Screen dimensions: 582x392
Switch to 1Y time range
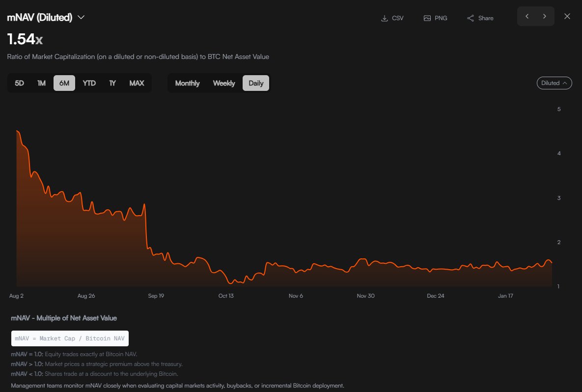pyautogui.click(x=112, y=83)
